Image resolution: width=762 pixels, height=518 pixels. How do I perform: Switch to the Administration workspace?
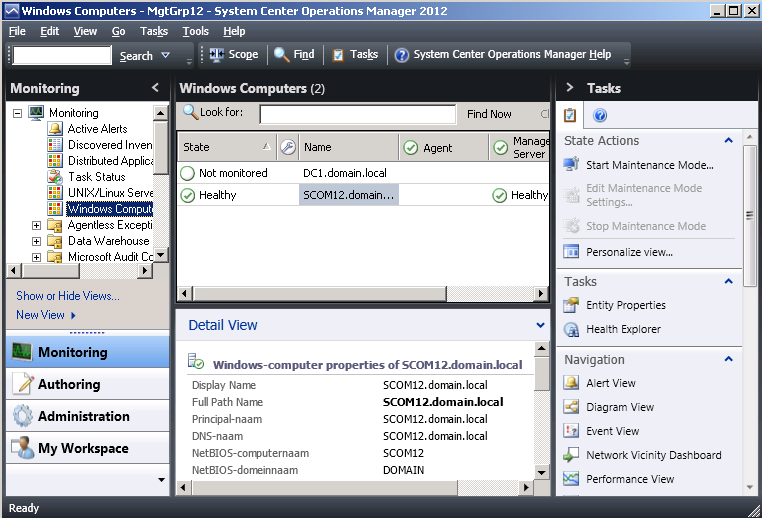pos(88,416)
